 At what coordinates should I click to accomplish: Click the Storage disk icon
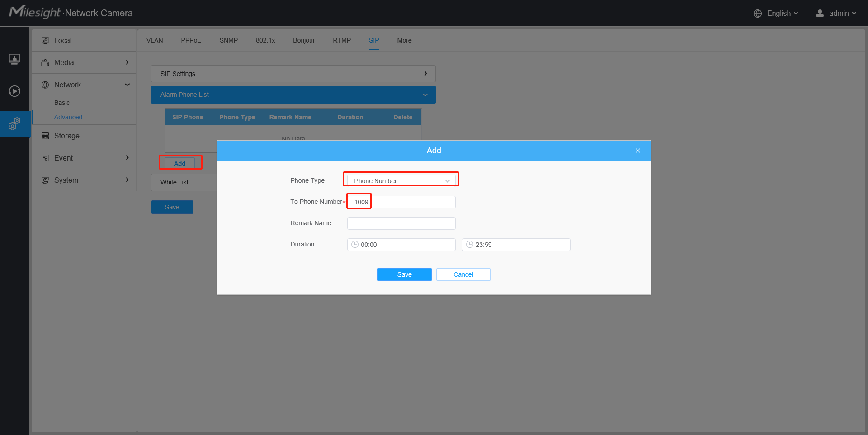pos(45,136)
